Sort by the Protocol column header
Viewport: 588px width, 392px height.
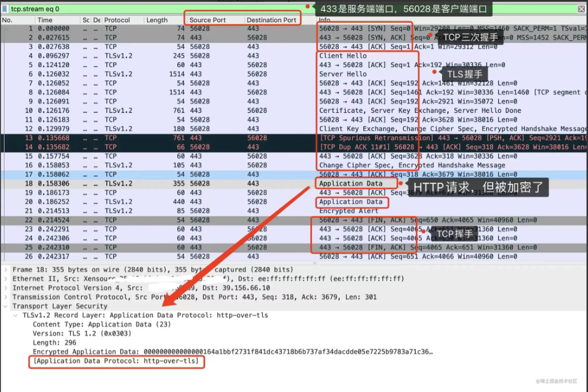point(117,20)
